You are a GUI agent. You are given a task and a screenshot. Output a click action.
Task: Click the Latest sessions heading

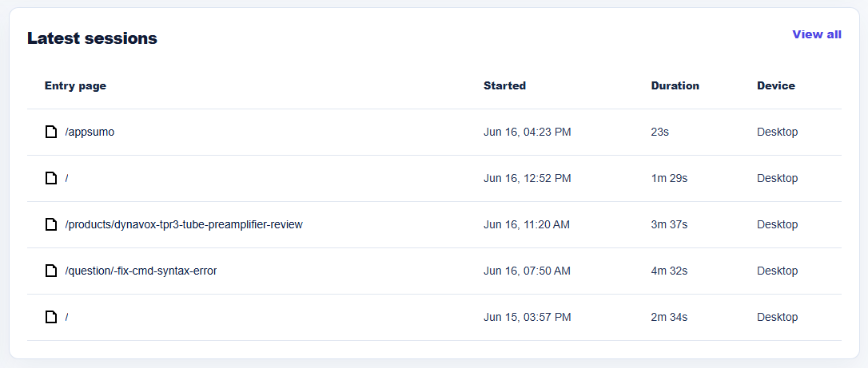tap(92, 38)
